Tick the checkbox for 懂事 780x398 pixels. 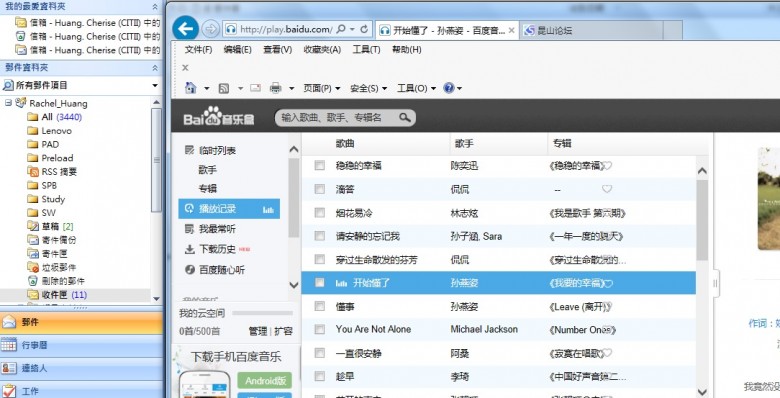click(320, 306)
